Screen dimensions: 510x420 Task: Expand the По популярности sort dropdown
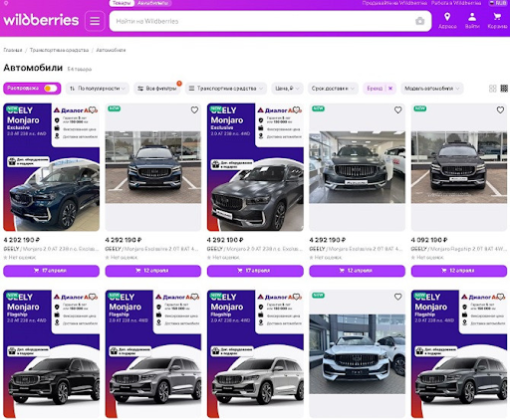pyautogui.click(x=98, y=89)
